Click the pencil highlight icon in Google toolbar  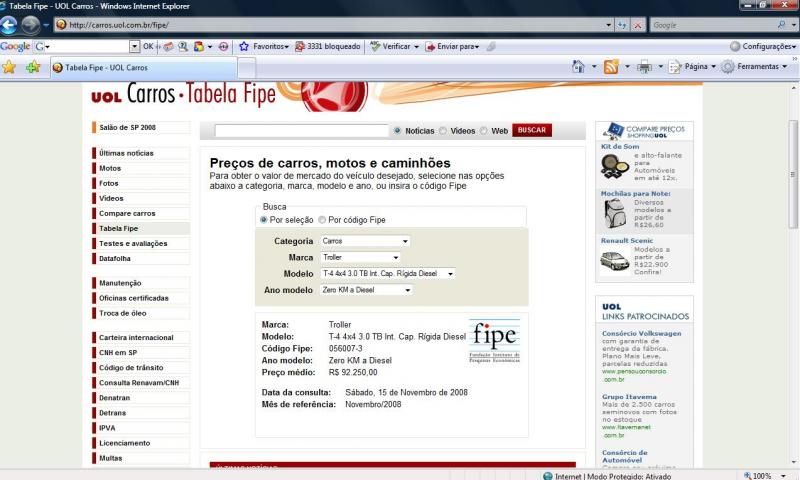point(491,46)
